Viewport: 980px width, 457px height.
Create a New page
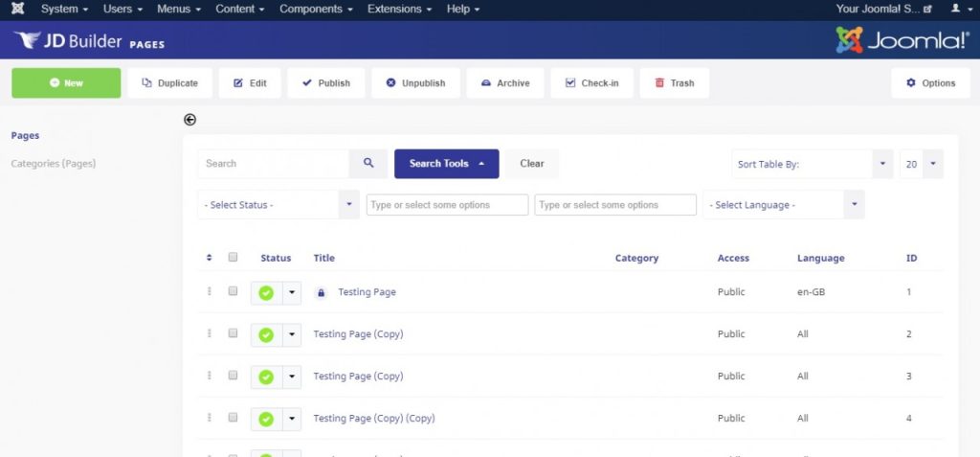pyautogui.click(x=66, y=83)
